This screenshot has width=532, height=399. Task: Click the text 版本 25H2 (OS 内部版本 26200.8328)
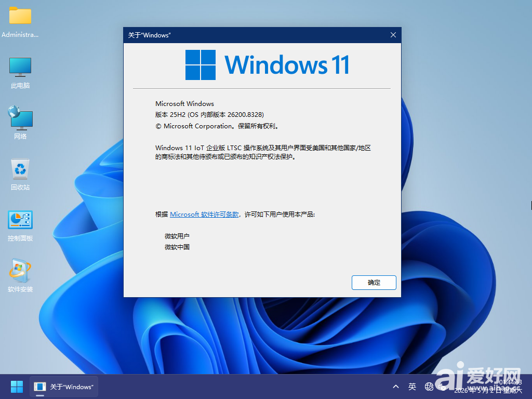coord(209,115)
